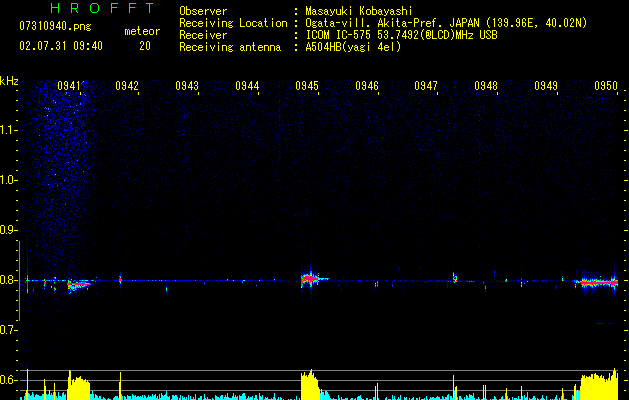This screenshot has height=400, width=629.
Task: Click the 0949 time marker
Action: coord(546,86)
